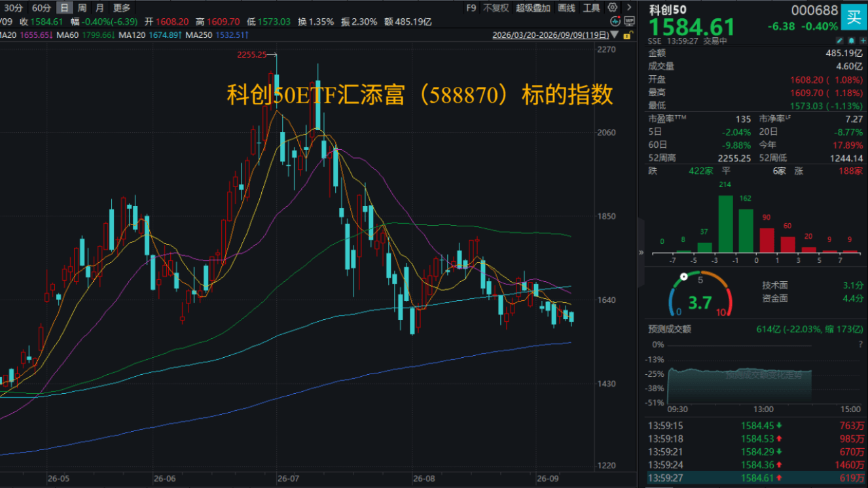Click the green bar labeled 214
The width and height of the screenshot is (868, 488).
tap(725, 224)
